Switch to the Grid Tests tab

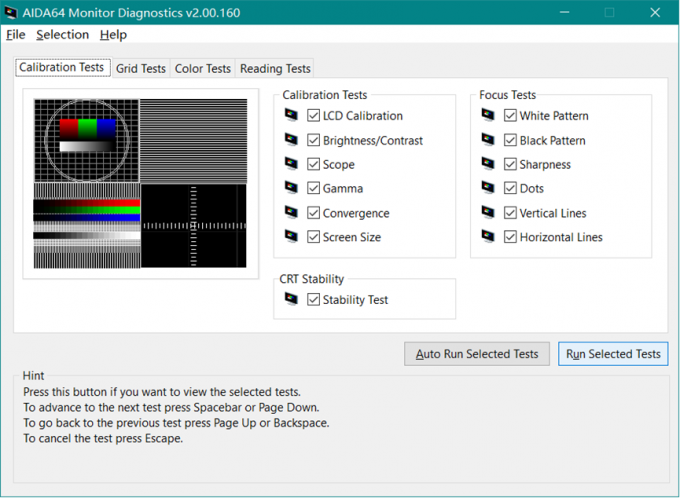pos(140,69)
